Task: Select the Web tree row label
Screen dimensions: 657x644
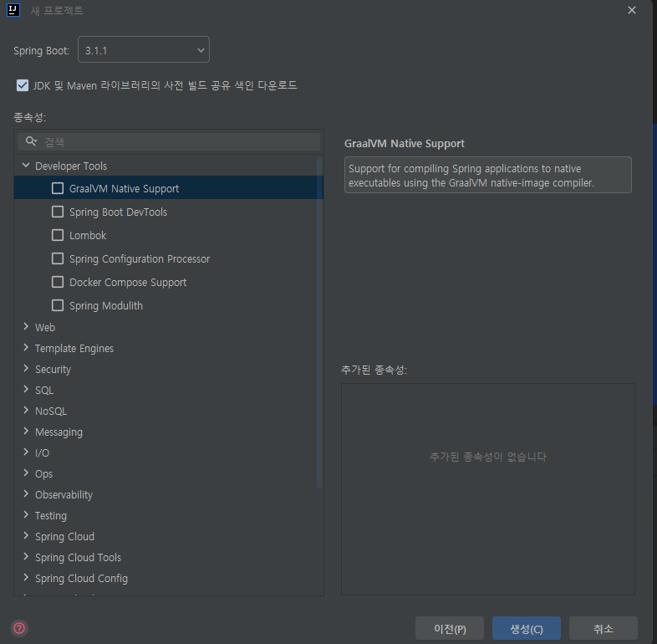Action: tap(45, 328)
